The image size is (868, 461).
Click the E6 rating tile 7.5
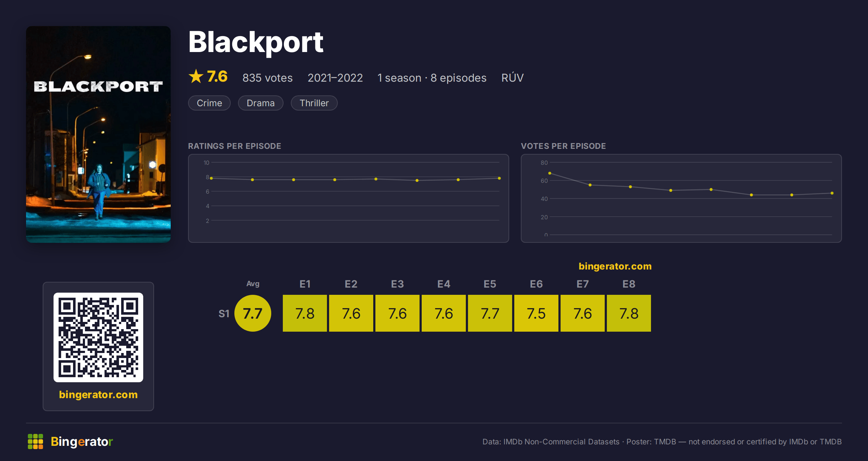(536, 313)
